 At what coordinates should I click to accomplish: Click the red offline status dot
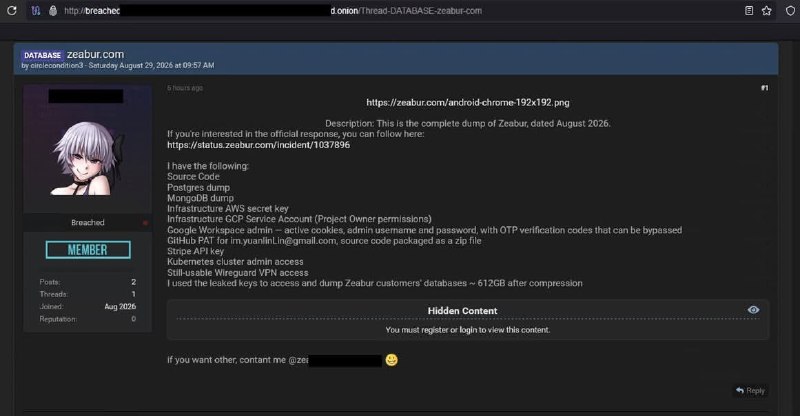[x=145, y=223]
